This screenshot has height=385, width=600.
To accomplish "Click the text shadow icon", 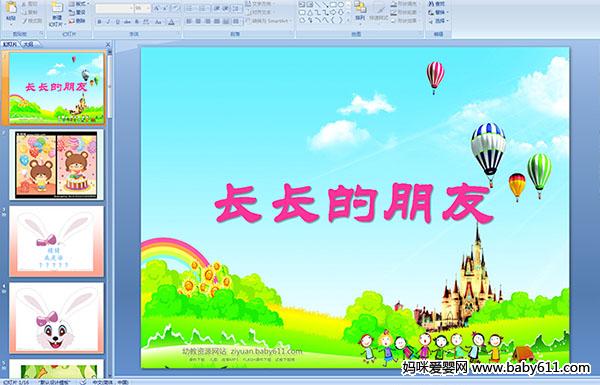I will (137, 22).
